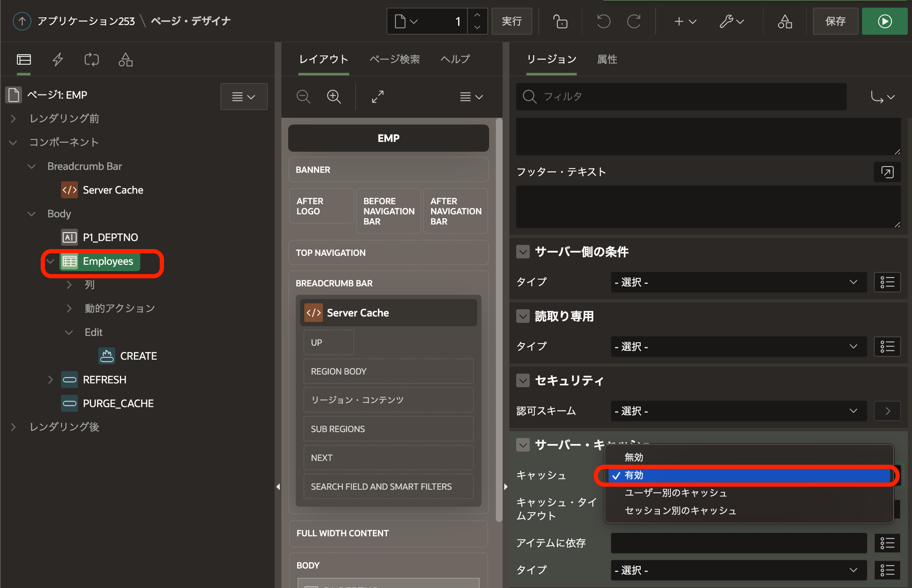This screenshot has width=912, height=588.
Task: Expand layout pane with the diagonal arrows icon
Action: [378, 97]
